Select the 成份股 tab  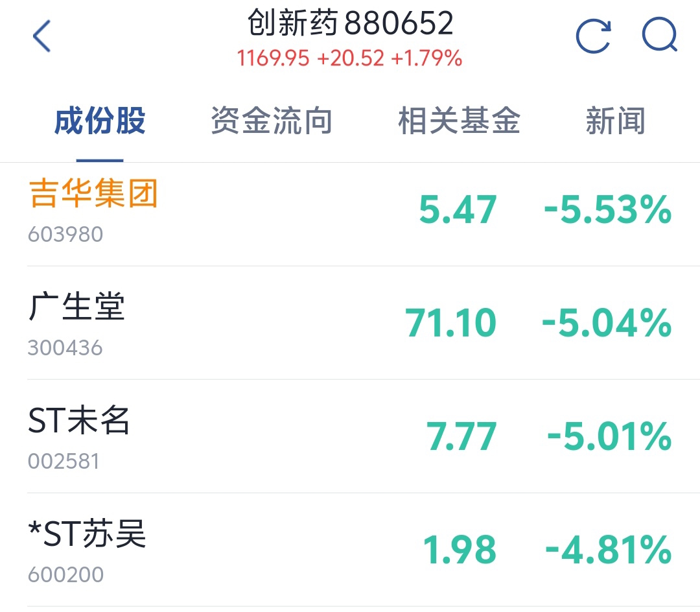pyautogui.click(x=100, y=121)
